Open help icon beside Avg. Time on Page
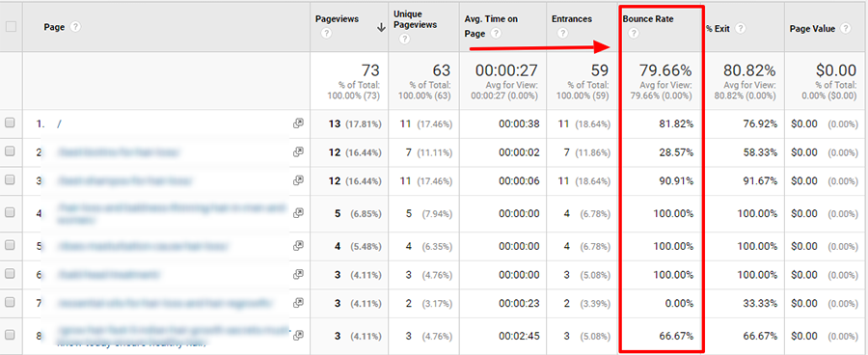868x355 pixels. point(496,34)
